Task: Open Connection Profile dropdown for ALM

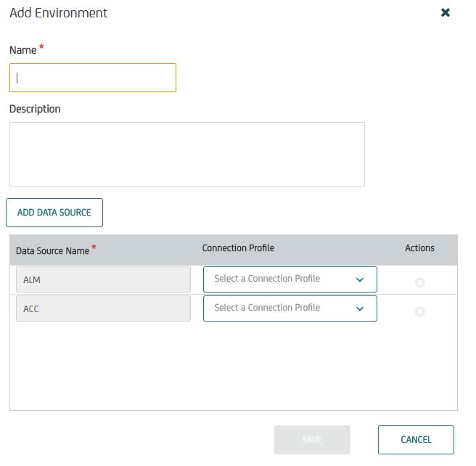Action: [x=290, y=279]
